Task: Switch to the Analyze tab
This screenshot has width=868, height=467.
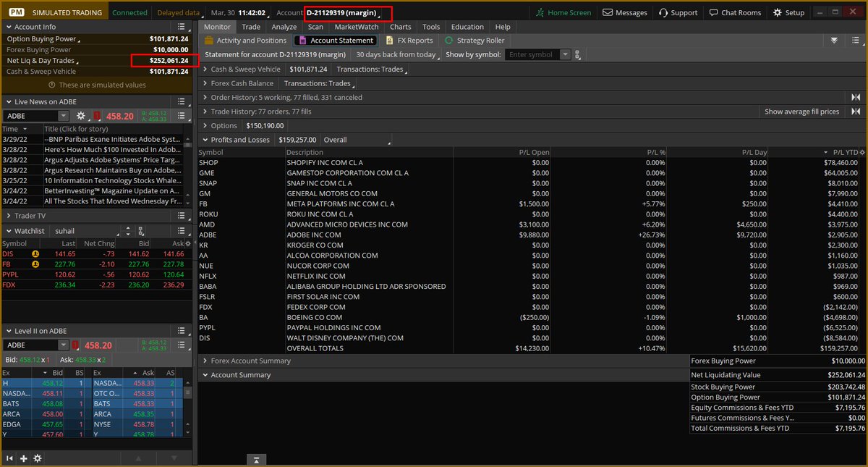Action: 284,27
